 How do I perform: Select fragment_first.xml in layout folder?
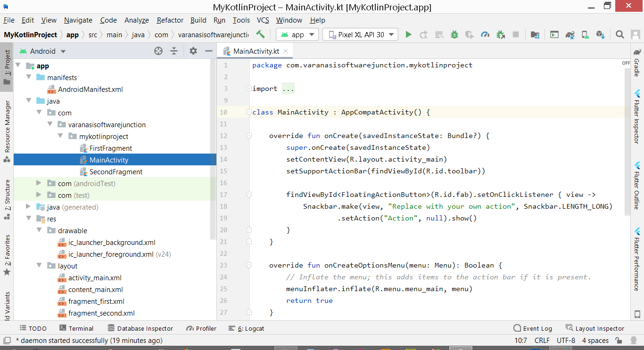[x=91, y=301]
